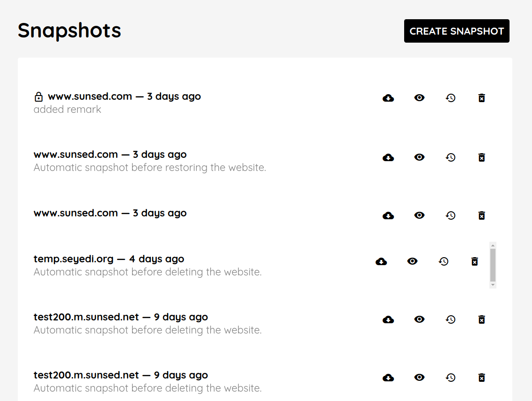Preview the 'added remark' snapshot via its eye icon
The height and width of the screenshot is (401, 532).
(x=420, y=98)
